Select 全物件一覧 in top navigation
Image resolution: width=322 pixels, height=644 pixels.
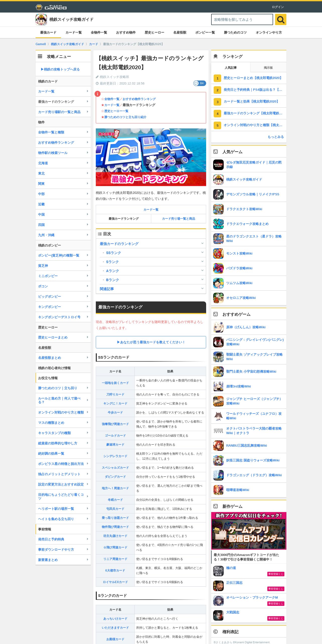(99, 33)
